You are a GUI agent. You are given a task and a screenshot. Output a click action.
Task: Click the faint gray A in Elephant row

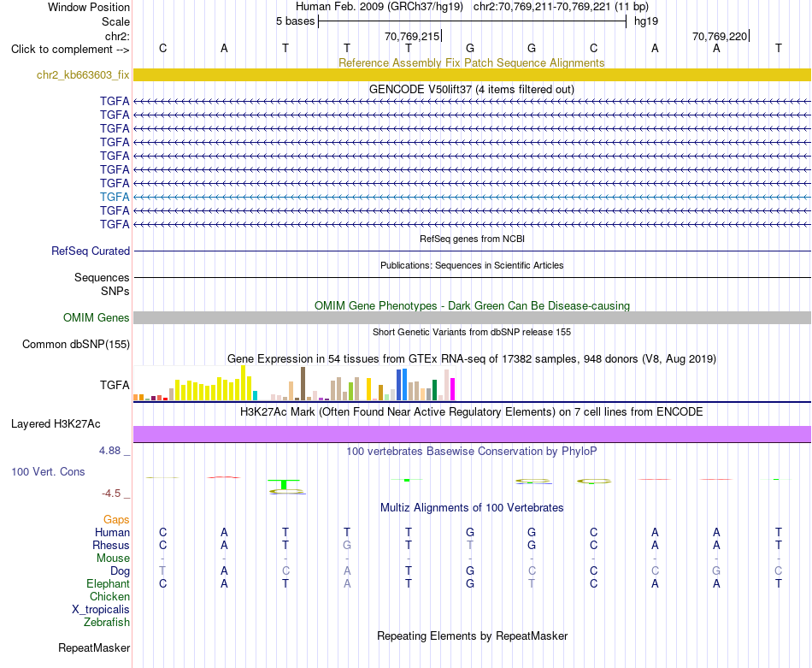click(x=347, y=583)
